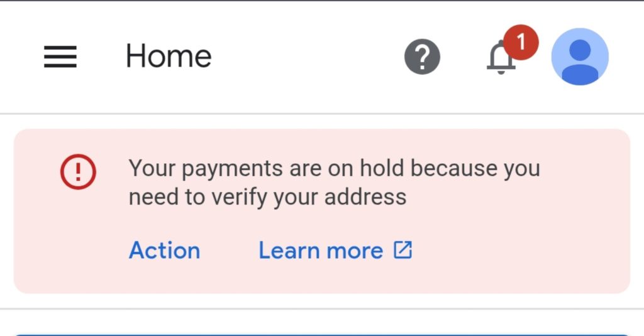Click empty header space right of Home

308,57
